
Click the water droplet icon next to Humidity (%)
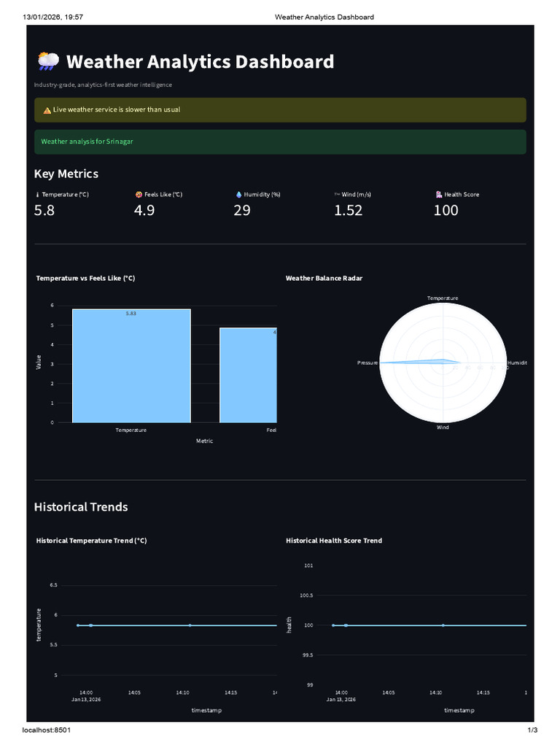[x=238, y=194]
